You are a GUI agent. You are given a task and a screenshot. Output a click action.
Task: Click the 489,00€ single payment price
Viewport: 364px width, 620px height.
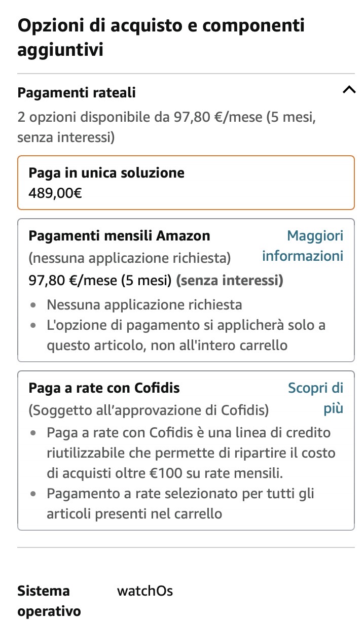coord(55,193)
